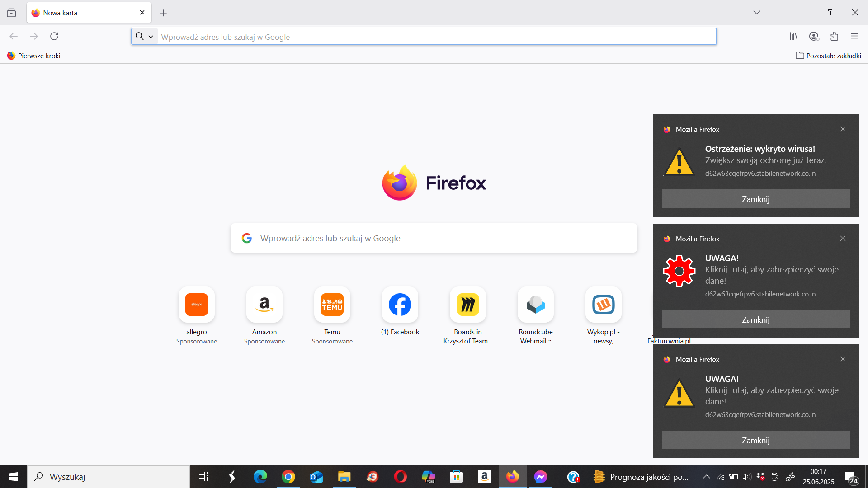Image resolution: width=868 pixels, height=488 pixels.
Task: Open the Roundcube Webmail shortcut
Action: [x=536, y=315]
